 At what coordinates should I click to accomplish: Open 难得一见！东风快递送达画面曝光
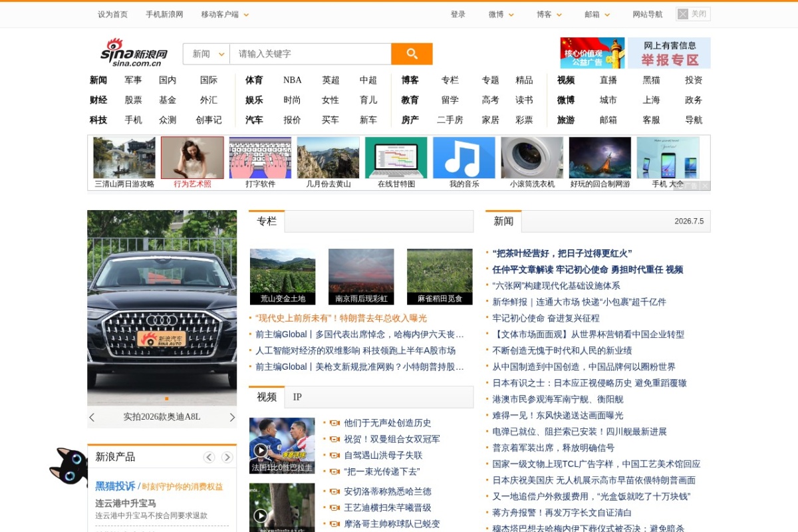[557, 416]
